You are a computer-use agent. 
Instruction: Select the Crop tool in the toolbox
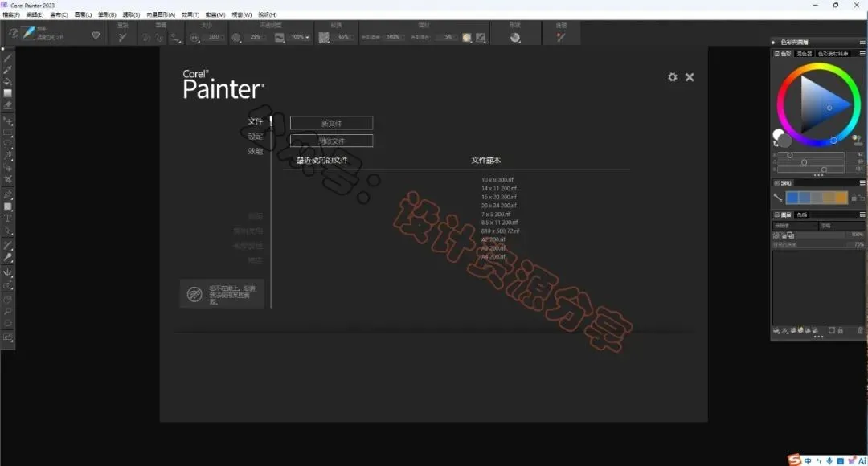click(8, 179)
